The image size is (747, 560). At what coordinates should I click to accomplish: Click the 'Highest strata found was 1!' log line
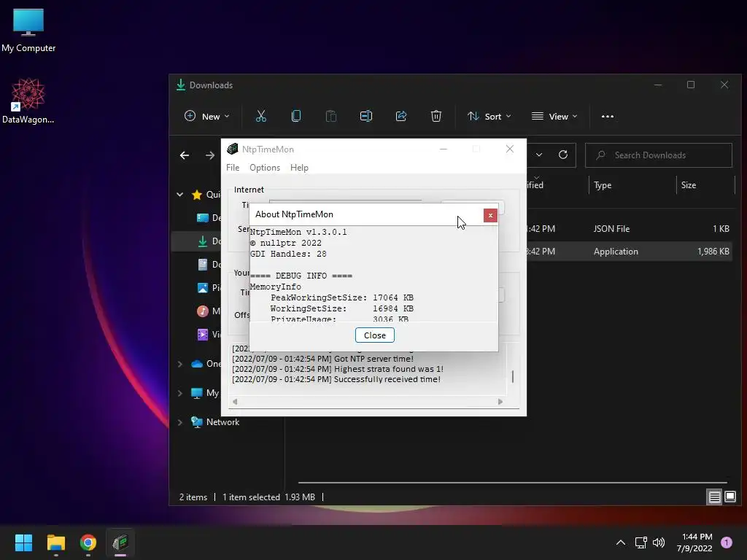(337, 369)
